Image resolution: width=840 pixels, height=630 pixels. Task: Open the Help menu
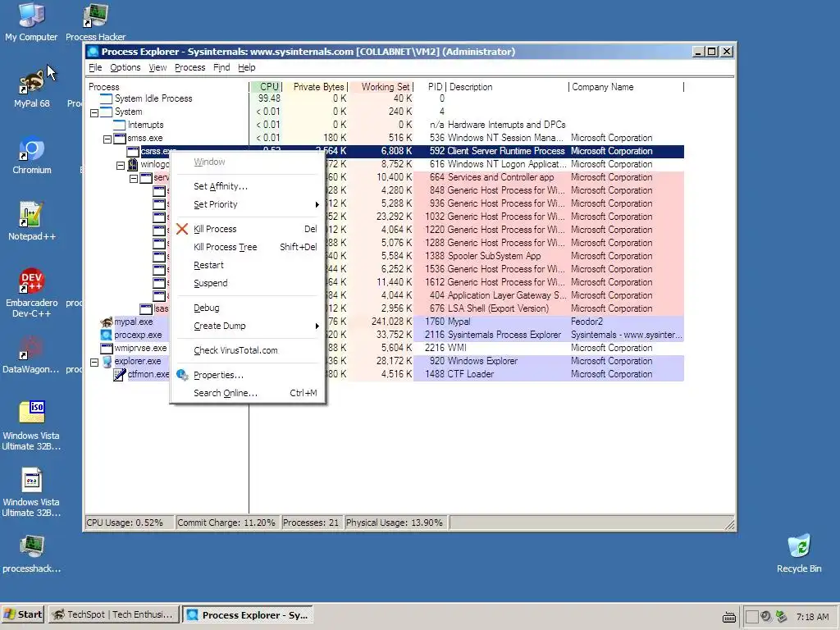point(246,67)
